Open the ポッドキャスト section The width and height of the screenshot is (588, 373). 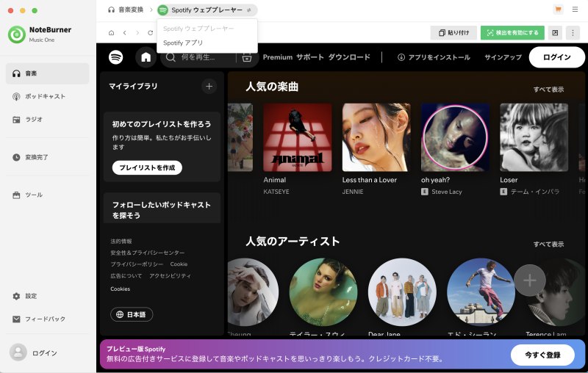47,96
